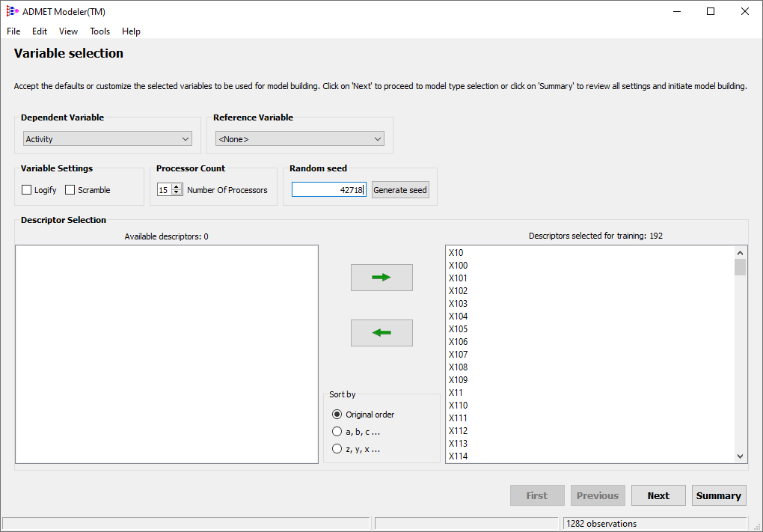763x532 pixels.
Task: Sort descriptors by a, b, c order
Action: pyautogui.click(x=337, y=432)
